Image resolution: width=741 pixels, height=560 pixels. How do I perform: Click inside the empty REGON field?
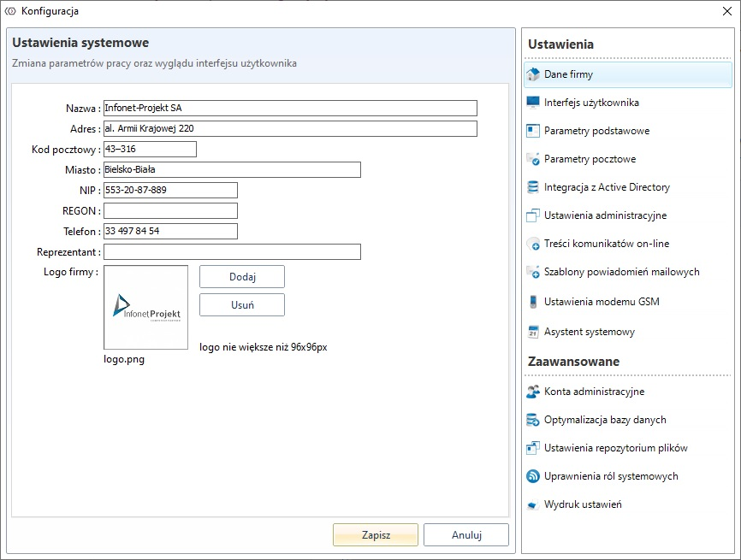coord(170,210)
